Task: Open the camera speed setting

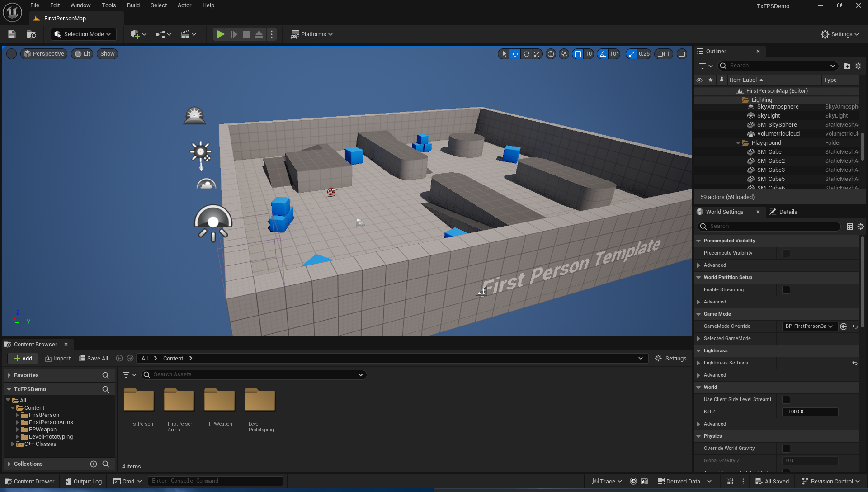Action: [x=664, y=54]
